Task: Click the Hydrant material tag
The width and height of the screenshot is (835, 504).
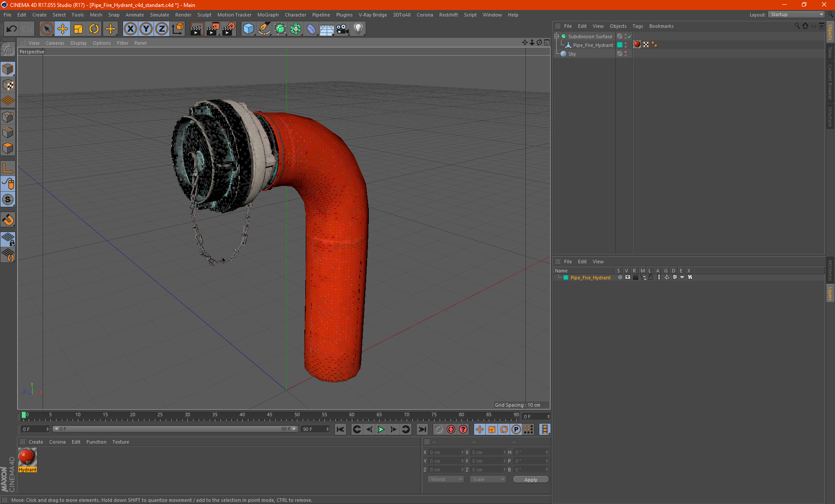Action: coord(637,45)
